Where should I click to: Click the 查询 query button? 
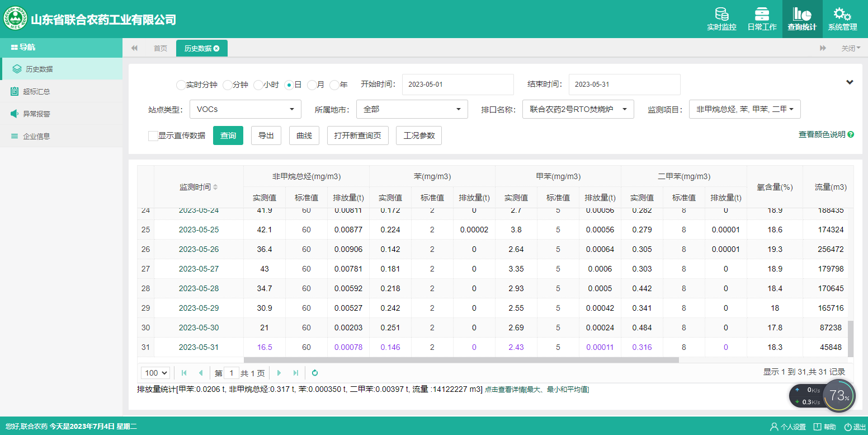coord(228,135)
